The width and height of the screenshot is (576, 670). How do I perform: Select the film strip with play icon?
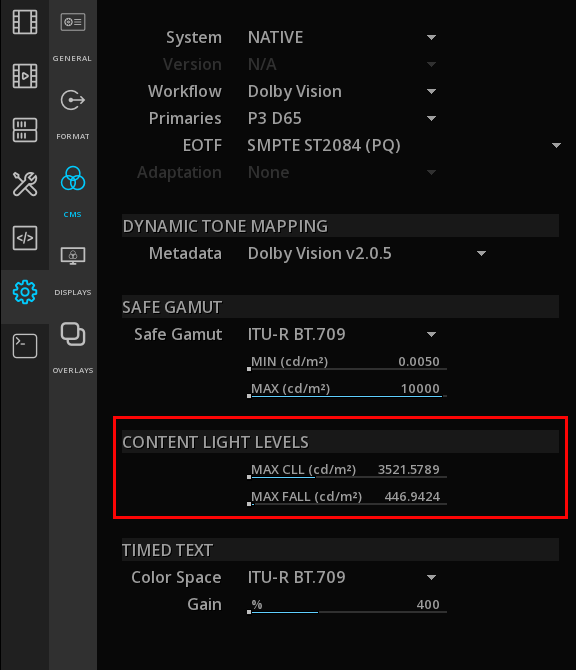click(x=25, y=76)
